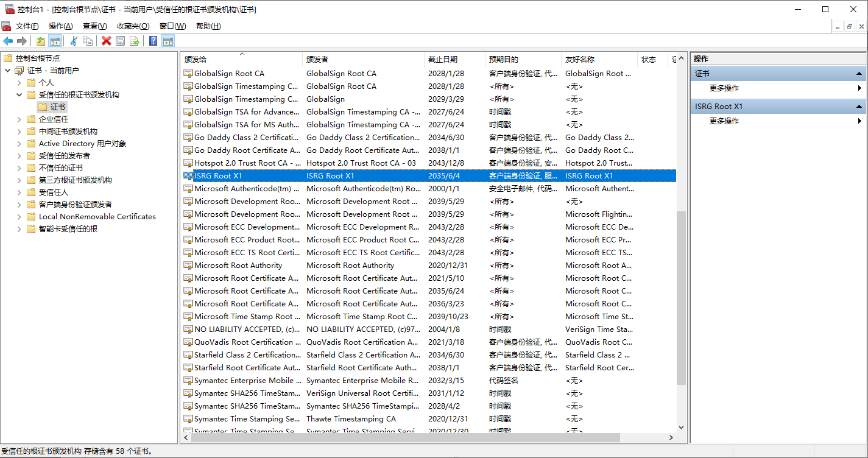
Task: Click the Export list toolbar icon
Action: tap(134, 41)
